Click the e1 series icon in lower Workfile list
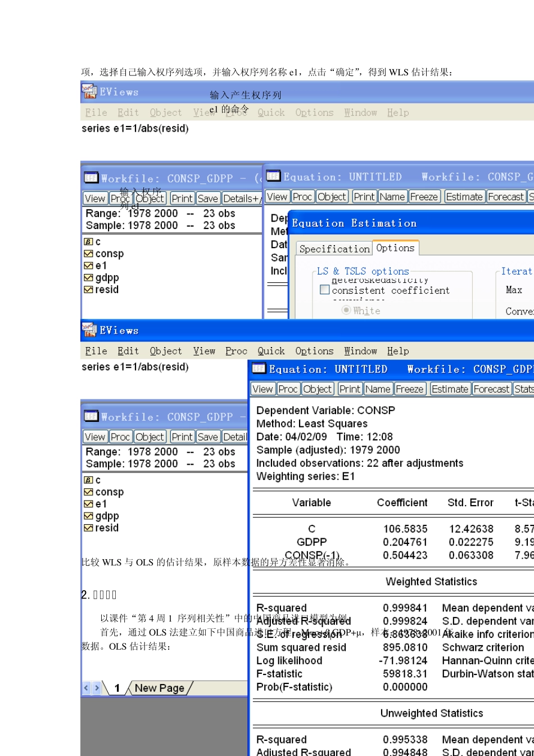Image resolution: width=534 pixels, height=756 pixels. tap(88, 504)
